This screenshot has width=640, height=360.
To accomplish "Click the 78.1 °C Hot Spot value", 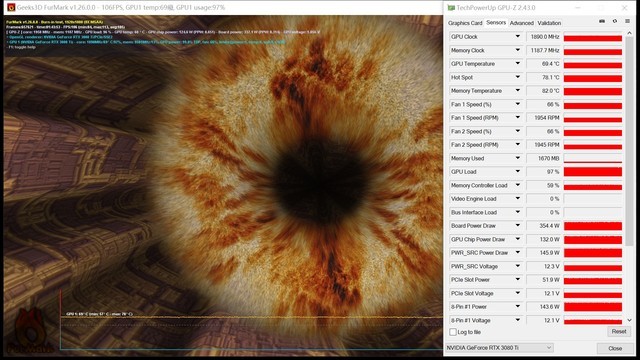I will pos(550,77).
